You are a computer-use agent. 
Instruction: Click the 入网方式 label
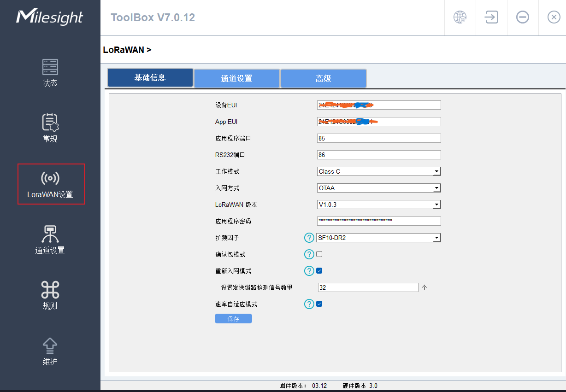pos(227,188)
